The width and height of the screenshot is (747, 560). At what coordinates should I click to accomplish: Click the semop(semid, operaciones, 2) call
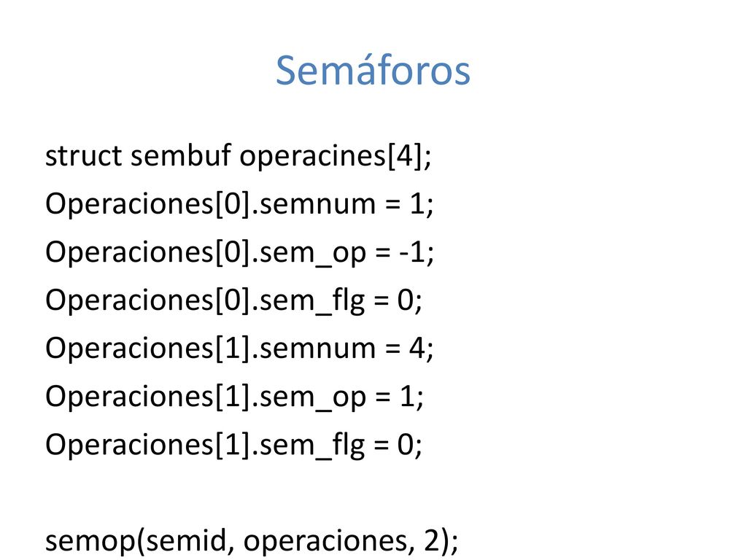click(x=252, y=540)
